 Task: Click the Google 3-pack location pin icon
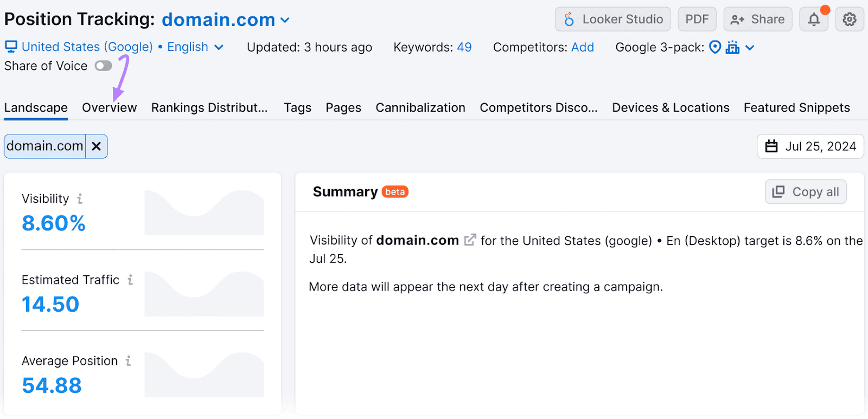coord(716,48)
